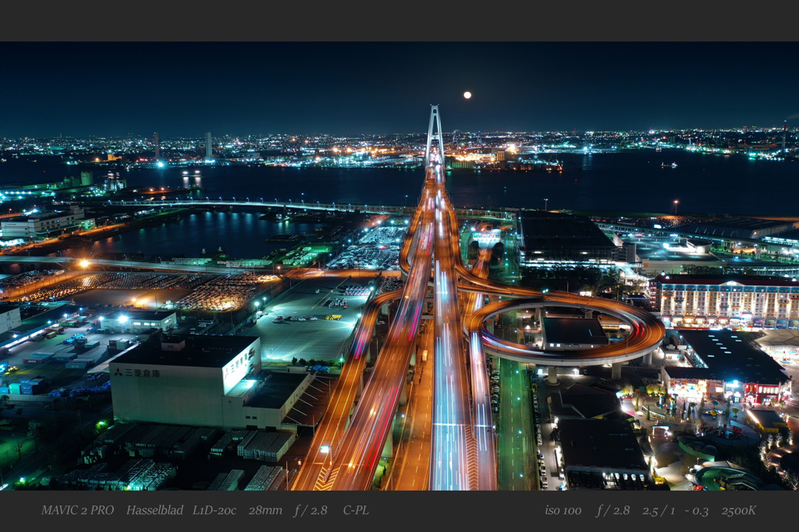
Task: Click the MAVIC 2 PRO caption text
Action: pos(77,510)
